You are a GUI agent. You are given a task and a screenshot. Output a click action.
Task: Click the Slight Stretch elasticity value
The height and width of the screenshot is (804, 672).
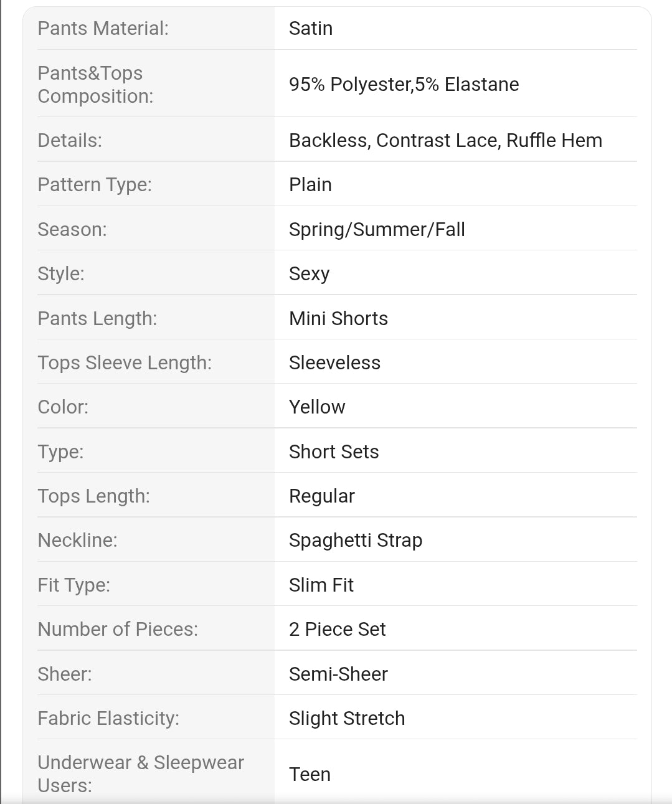click(x=347, y=718)
